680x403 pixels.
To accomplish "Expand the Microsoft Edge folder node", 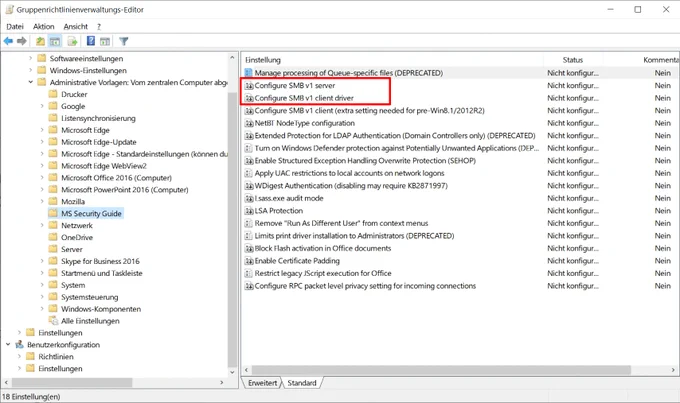I will tap(42, 130).
